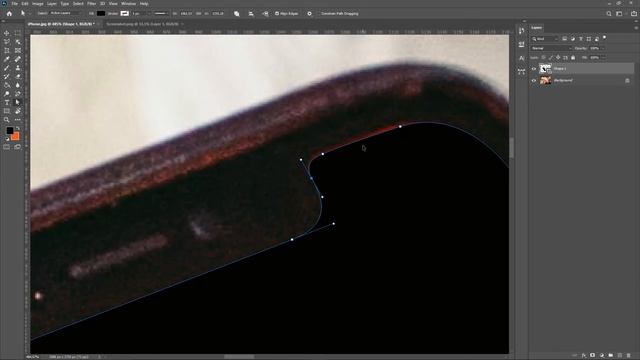Swap foreground and background colors
The width and height of the screenshot is (640, 360).
[x=18, y=129]
